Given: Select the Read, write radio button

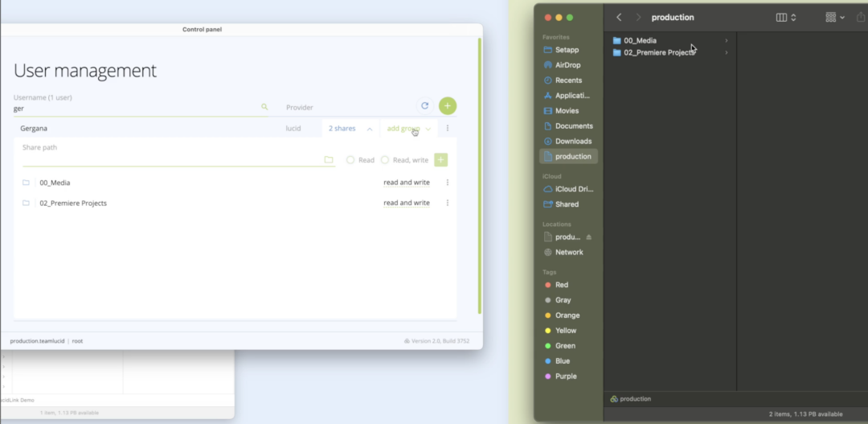Looking at the screenshot, I should click(385, 160).
